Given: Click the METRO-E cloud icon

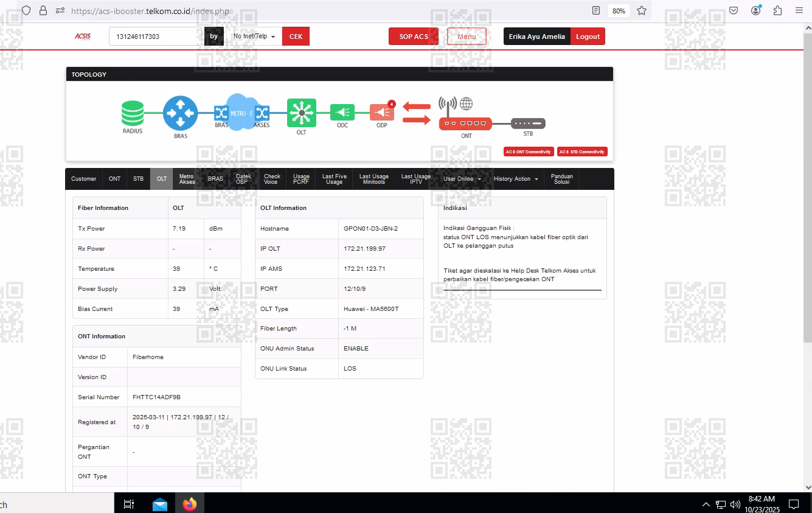Looking at the screenshot, I should click(x=241, y=113).
